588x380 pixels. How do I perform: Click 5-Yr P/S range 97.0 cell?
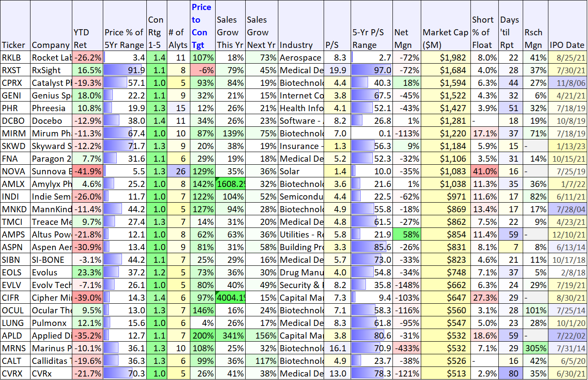pos(371,70)
